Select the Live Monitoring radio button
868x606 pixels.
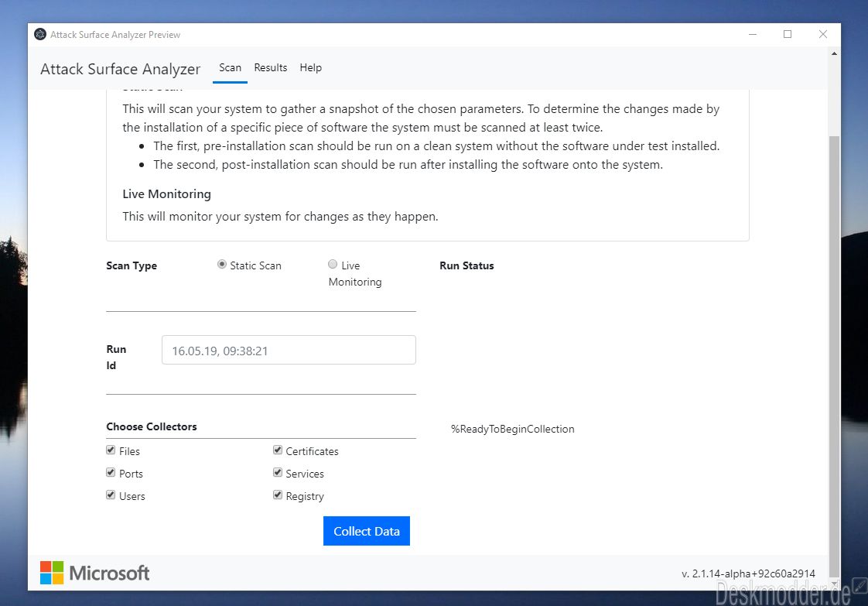(333, 264)
